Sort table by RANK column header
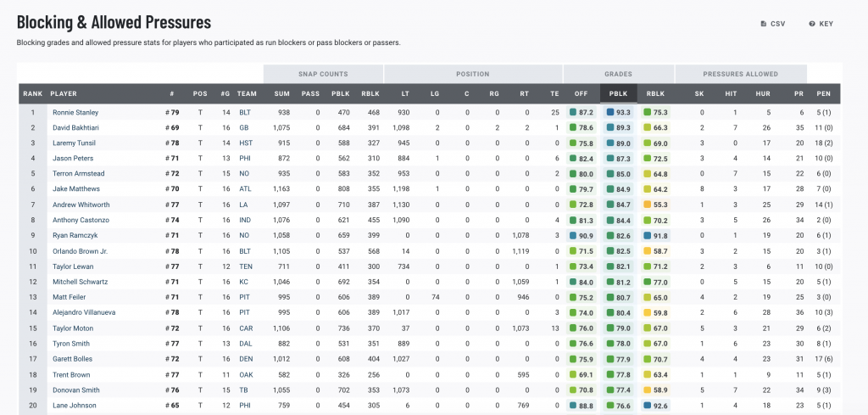 click(x=32, y=93)
